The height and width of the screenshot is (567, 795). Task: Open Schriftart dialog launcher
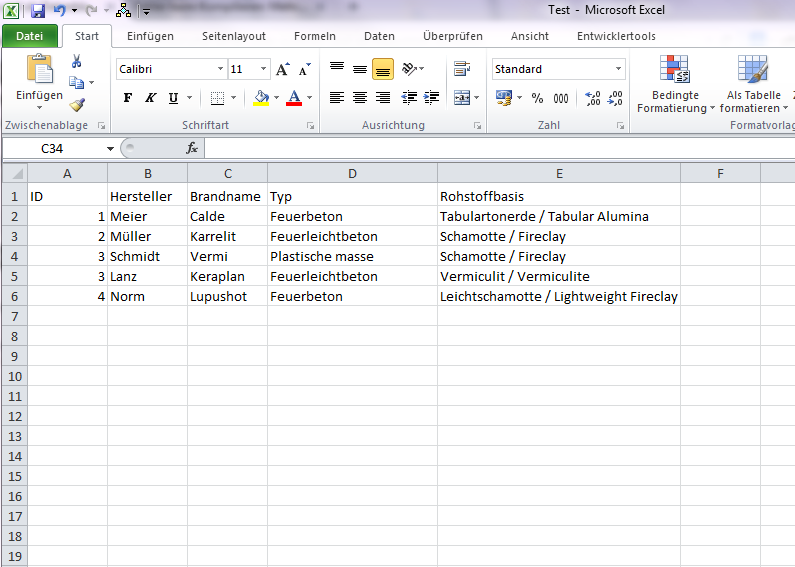(x=310, y=126)
